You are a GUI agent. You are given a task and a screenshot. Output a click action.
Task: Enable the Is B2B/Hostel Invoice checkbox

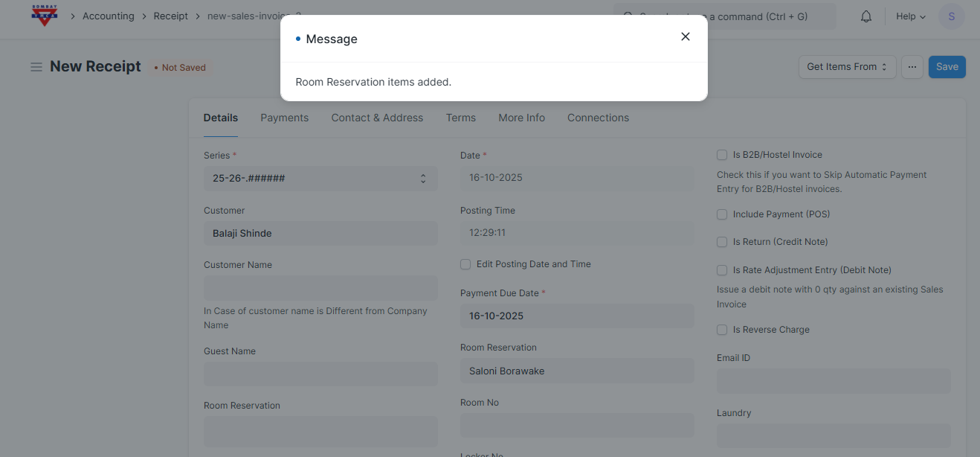pyautogui.click(x=722, y=155)
